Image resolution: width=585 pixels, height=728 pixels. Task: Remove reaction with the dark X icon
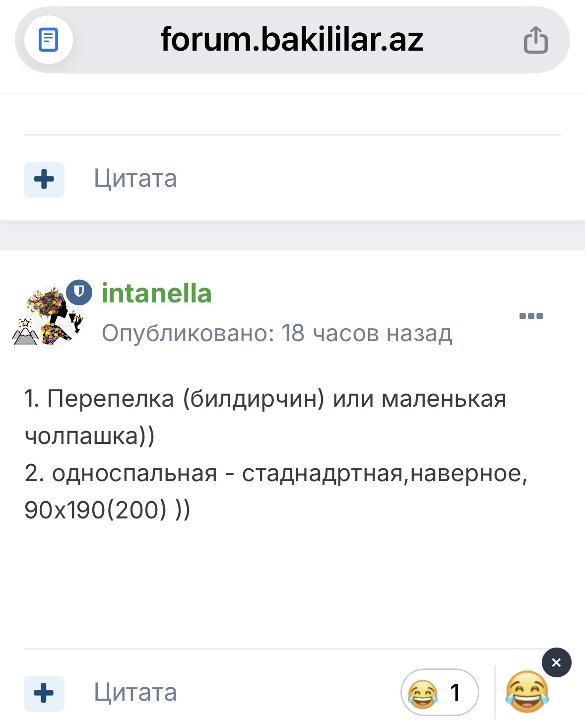[556, 662]
